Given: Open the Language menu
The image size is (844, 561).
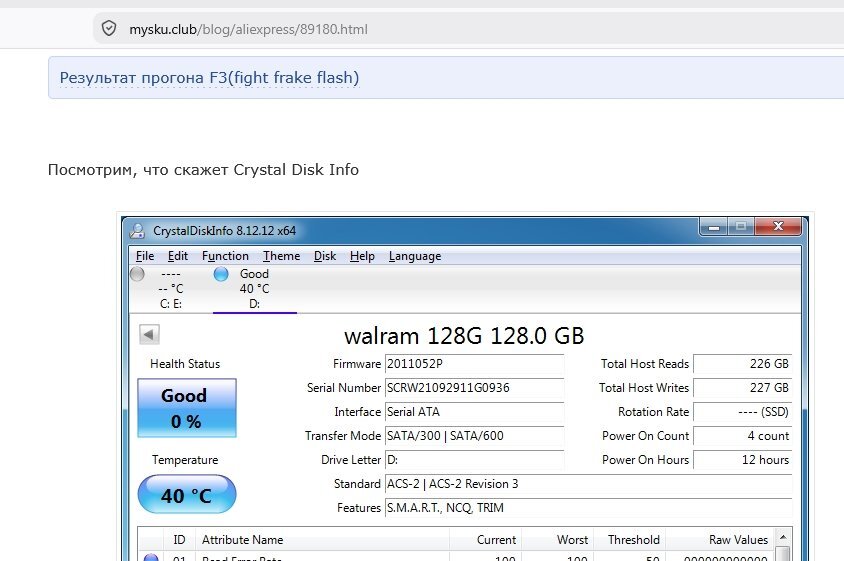Looking at the screenshot, I should coord(415,256).
